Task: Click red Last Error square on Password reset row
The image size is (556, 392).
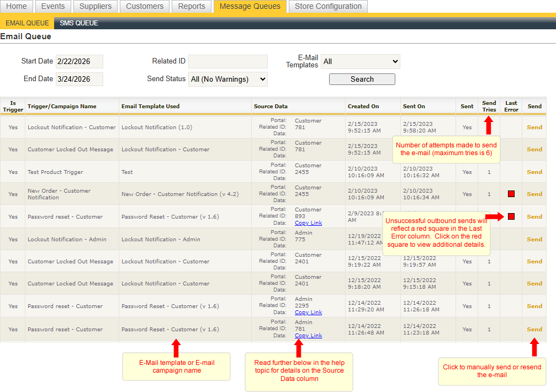Action: 511,216
